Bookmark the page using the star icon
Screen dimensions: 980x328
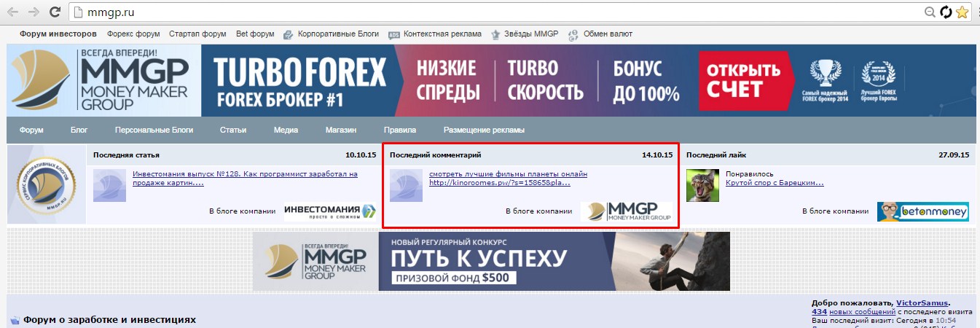click(x=963, y=12)
